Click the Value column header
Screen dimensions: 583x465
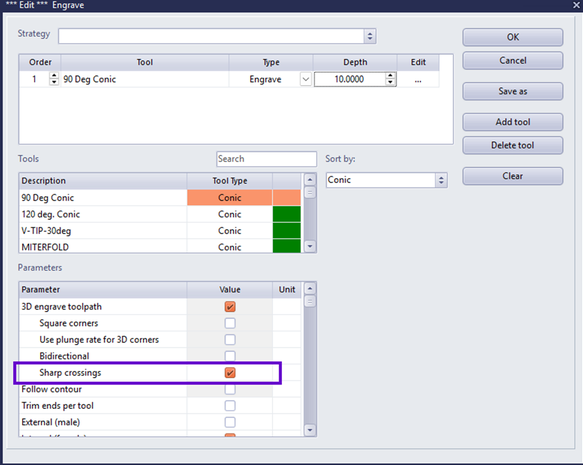229,290
